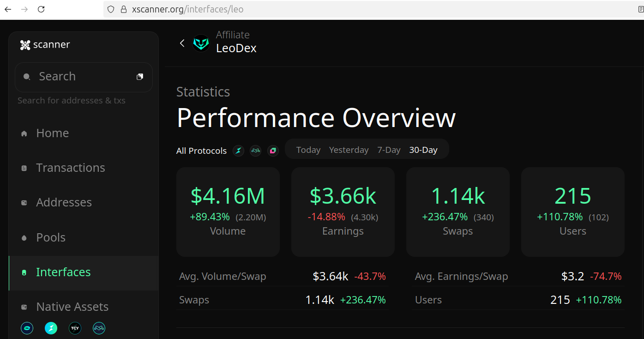This screenshot has width=644, height=339.
Task: Filter by THORChain lightning bolt protocol icon
Action: coord(238,151)
